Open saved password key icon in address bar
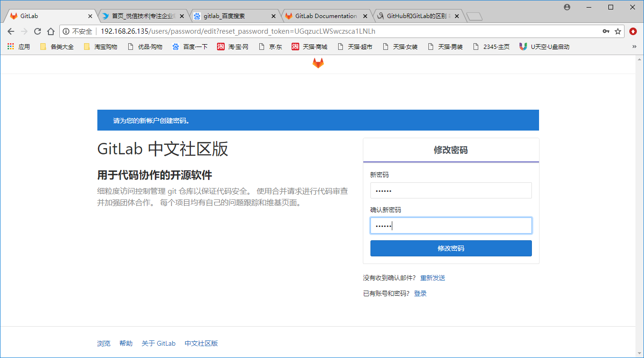The height and width of the screenshot is (358, 644). click(x=606, y=31)
